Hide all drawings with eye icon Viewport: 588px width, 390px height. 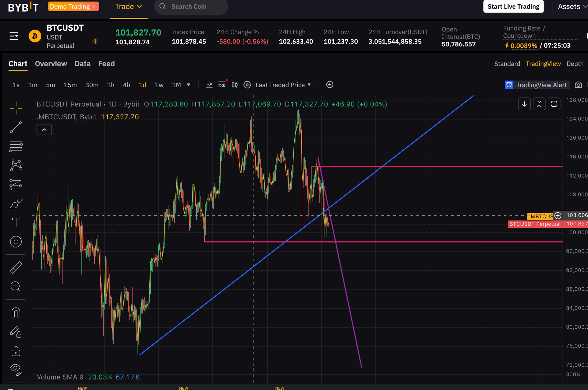(16, 369)
